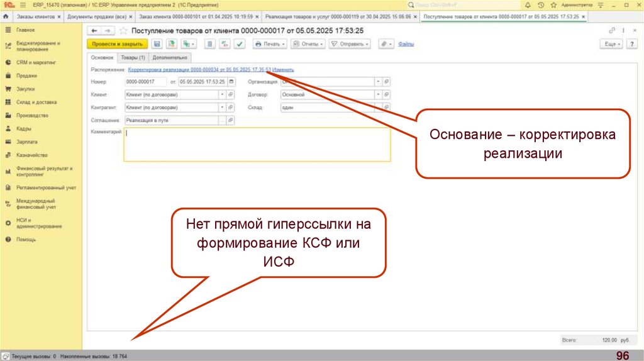Image resolution: width=644 pixels, height=361 pixels.
Task: Open the Отчеты dropdown
Action: tap(308, 44)
